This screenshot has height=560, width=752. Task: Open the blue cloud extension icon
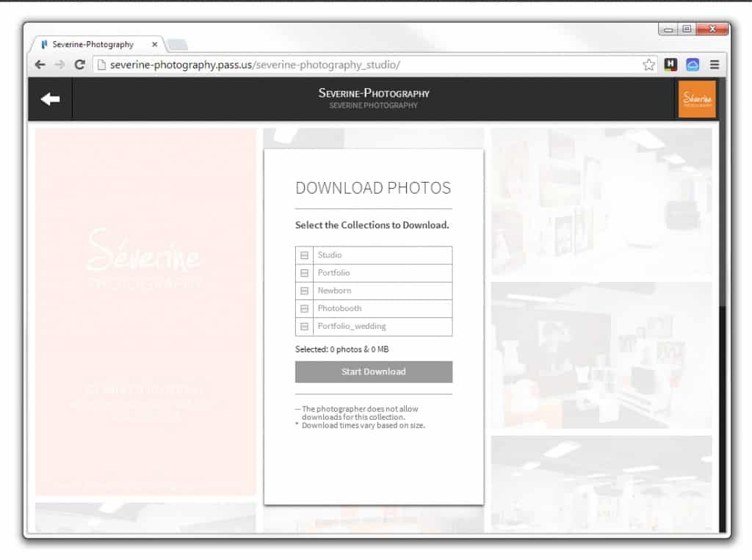[x=693, y=65]
